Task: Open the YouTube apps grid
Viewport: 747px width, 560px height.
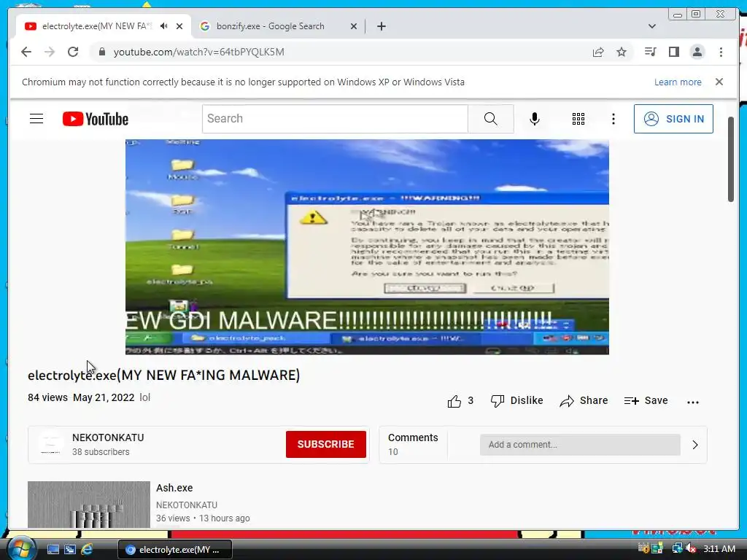Action: pos(578,119)
